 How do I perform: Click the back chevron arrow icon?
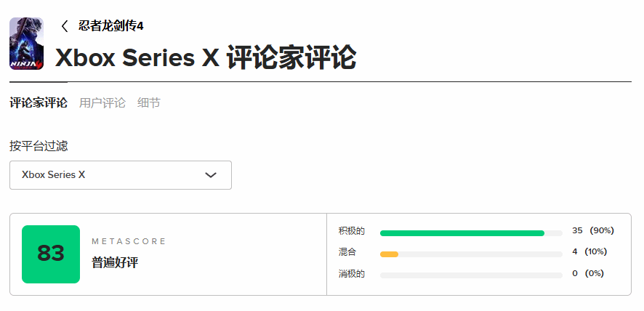pos(65,26)
